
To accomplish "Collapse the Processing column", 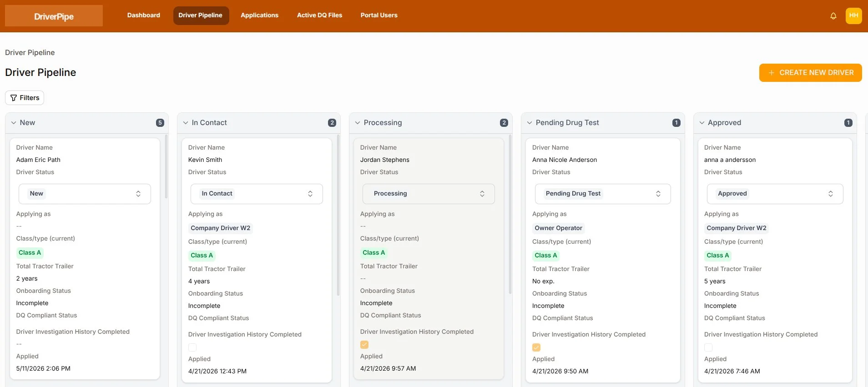I will point(358,123).
